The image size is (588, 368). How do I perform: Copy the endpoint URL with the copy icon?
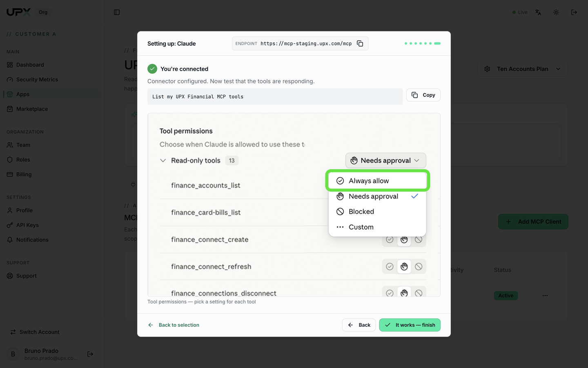[x=360, y=43]
